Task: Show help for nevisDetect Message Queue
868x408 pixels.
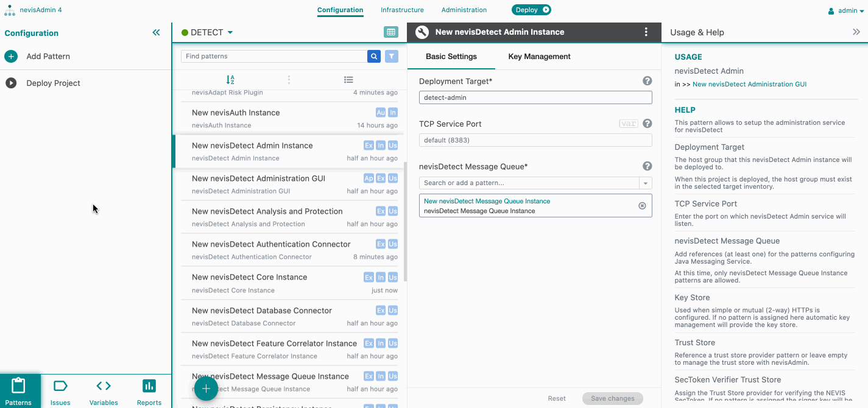Action: click(x=647, y=166)
